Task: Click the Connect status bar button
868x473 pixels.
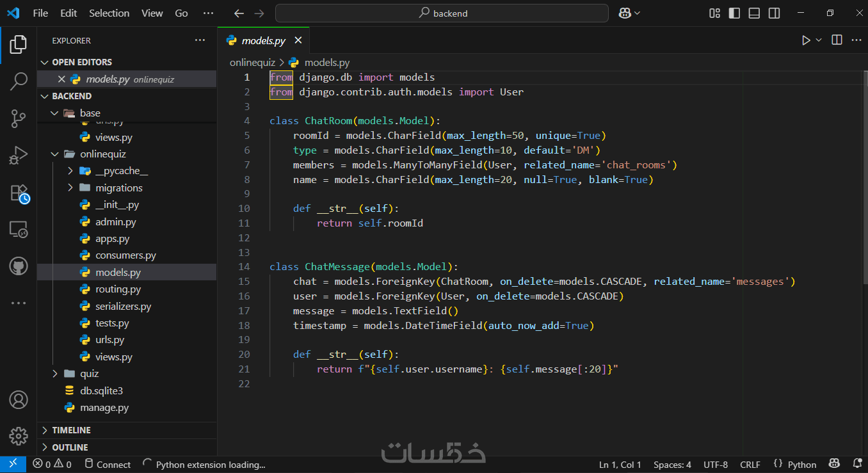Action: pos(108,465)
